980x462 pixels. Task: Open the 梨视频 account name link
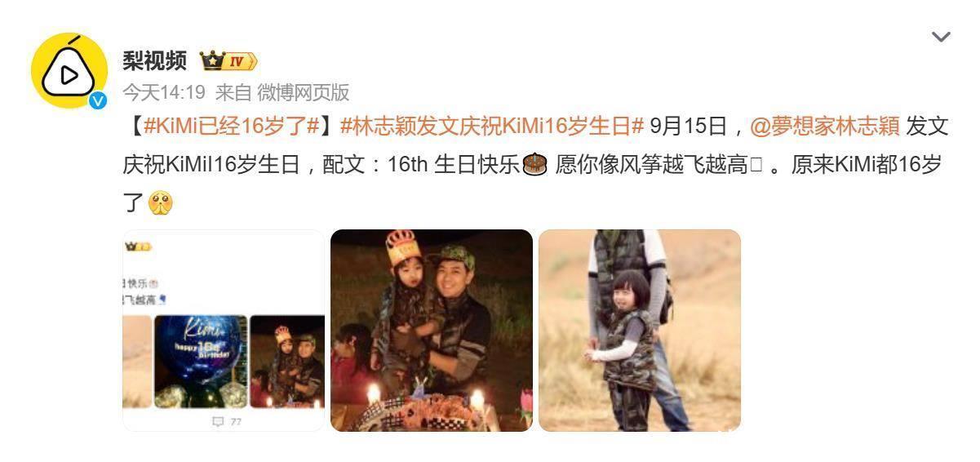pos(155,60)
